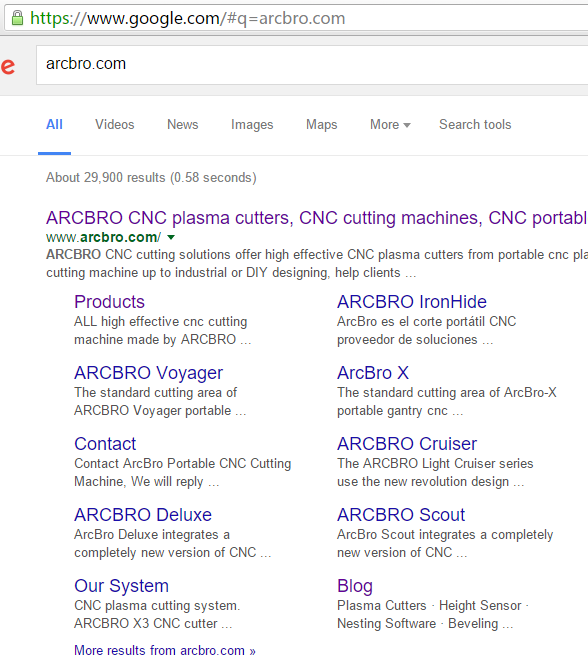Open the ARCBRO Voyager sitelink
588x669 pixels.
coord(148,373)
